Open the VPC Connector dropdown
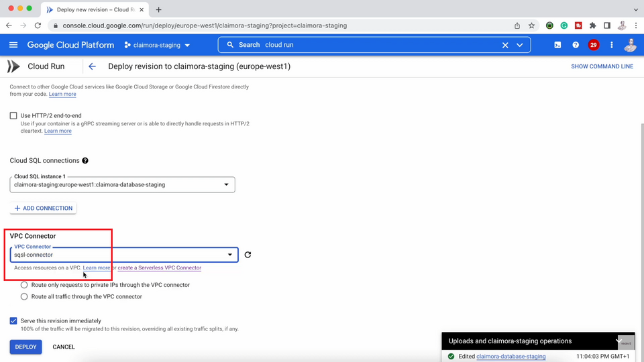This screenshot has width=644, height=362. tap(124, 255)
